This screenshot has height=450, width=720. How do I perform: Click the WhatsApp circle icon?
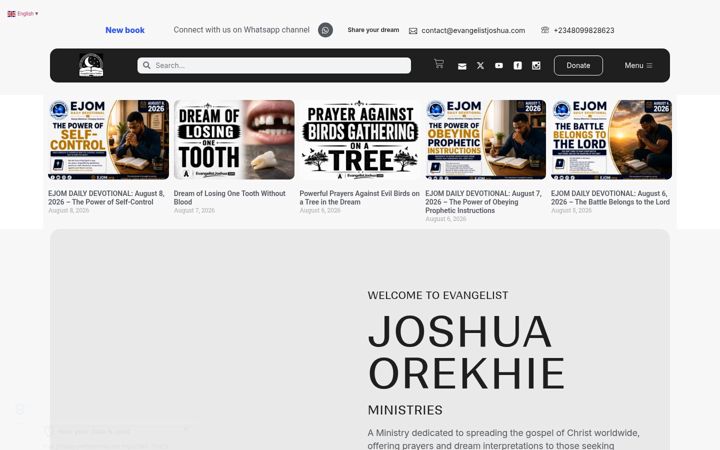(x=326, y=30)
